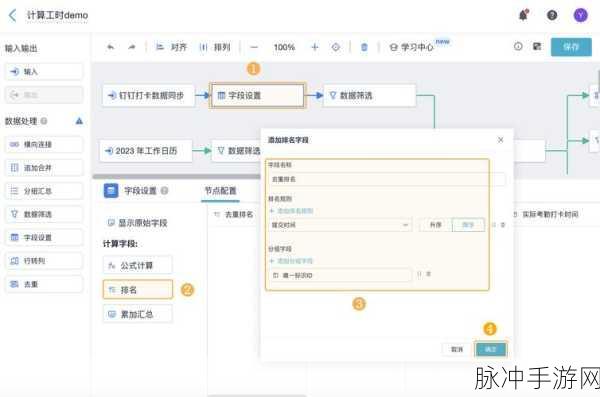Click the 实际考勤打卡时间 column header
600x397 pixels.
[x=545, y=214]
